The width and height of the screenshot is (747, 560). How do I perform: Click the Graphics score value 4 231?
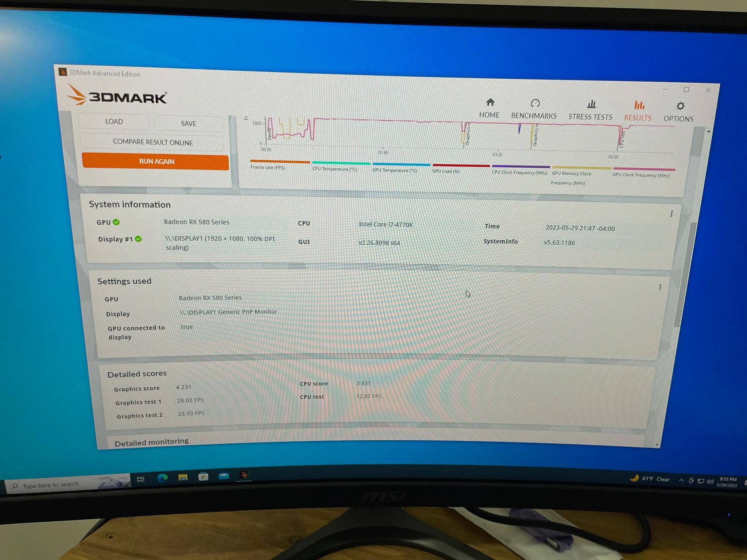pyautogui.click(x=183, y=387)
